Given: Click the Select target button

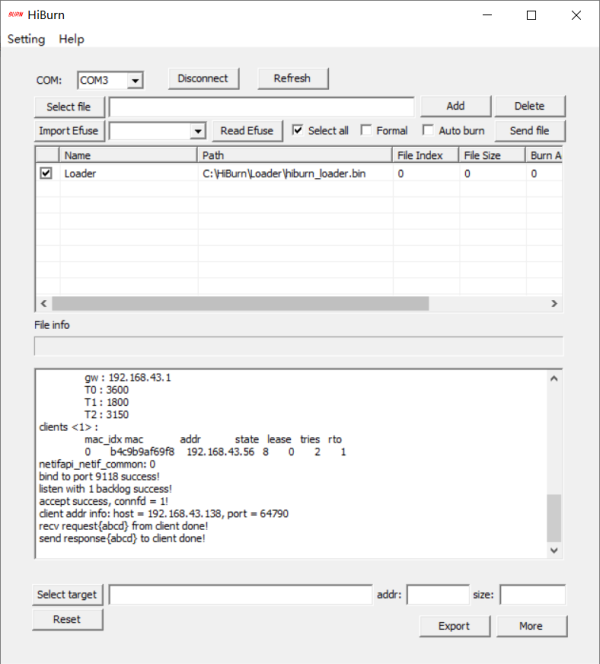Looking at the screenshot, I should [68, 595].
